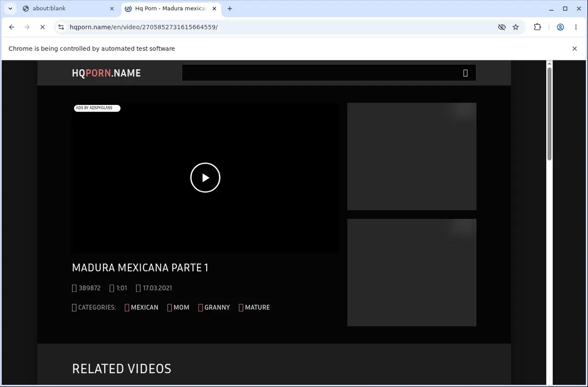Viewport: 588px width, 387px height.
Task: Click the play button on video
Action: 205,178
